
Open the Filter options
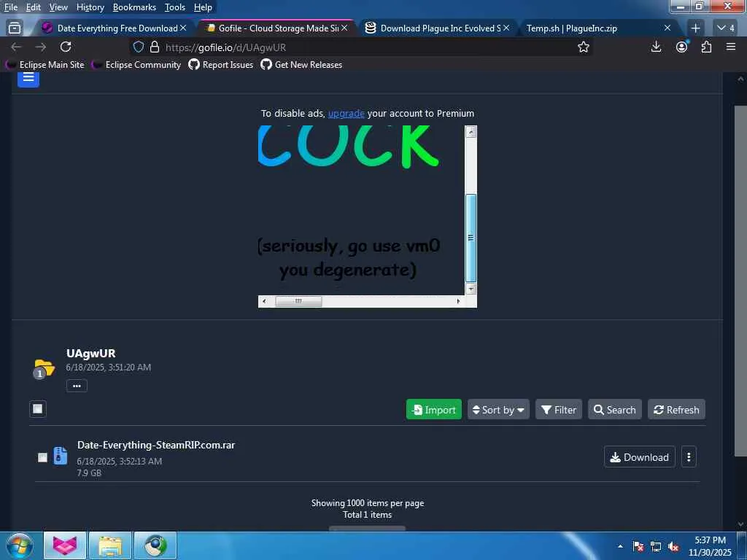point(559,410)
